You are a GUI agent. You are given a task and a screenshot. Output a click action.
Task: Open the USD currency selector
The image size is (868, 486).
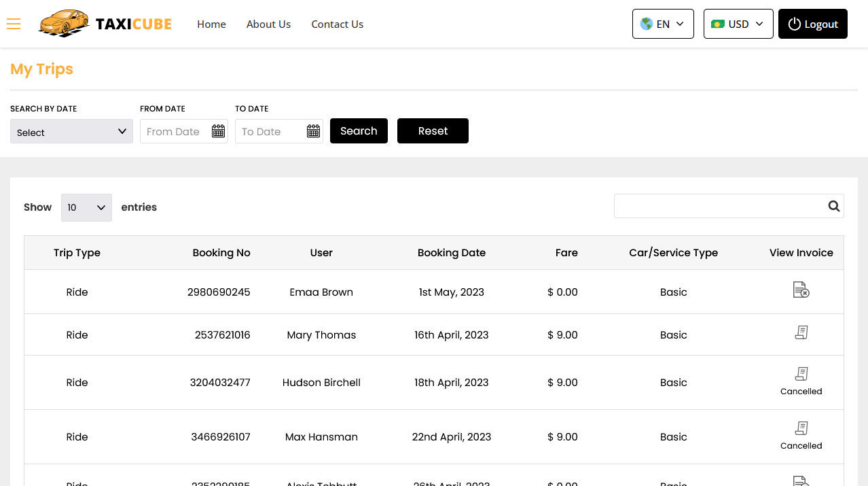(x=738, y=23)
